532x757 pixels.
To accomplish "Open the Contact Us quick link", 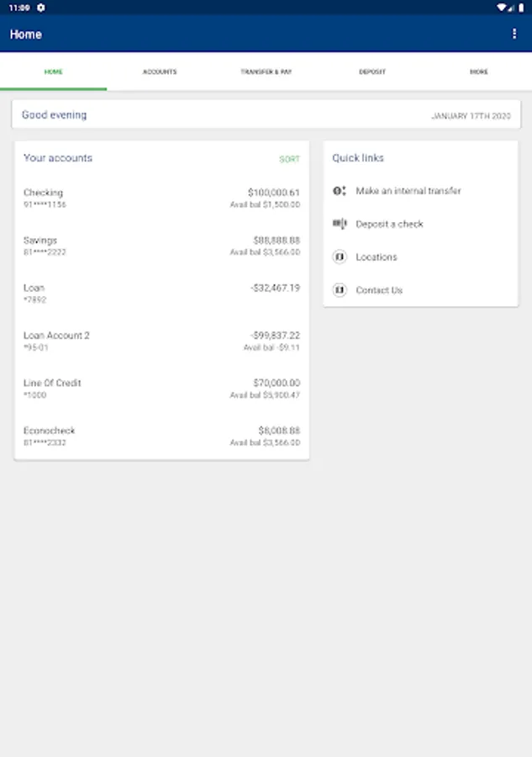I will point(379,290).
